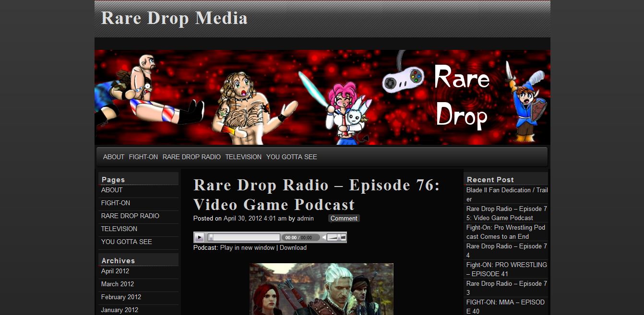The image size is (644, 315).
Task: Open Fight-ON PRO WRESTLING Episode 41 post
Action: pos(507,269)
